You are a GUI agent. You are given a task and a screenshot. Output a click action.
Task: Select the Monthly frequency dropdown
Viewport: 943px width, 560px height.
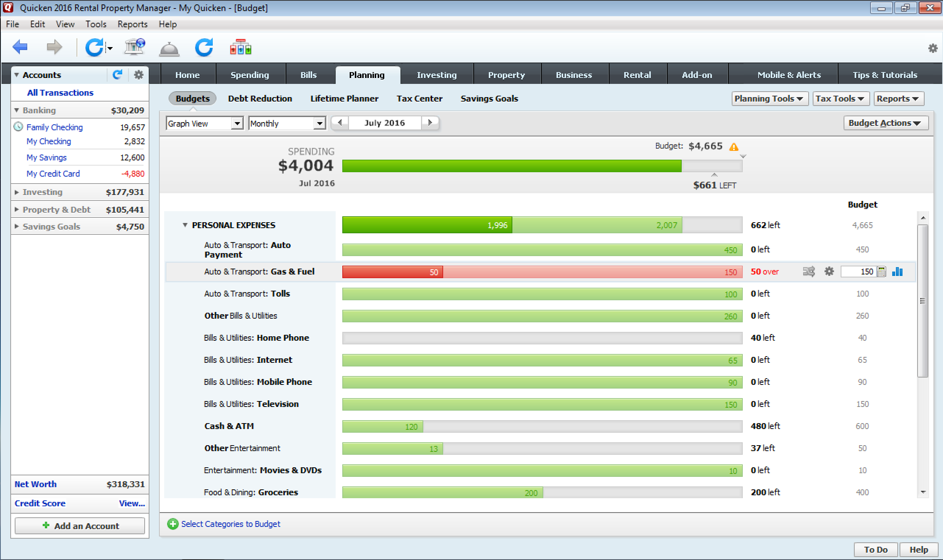point(283,123)
